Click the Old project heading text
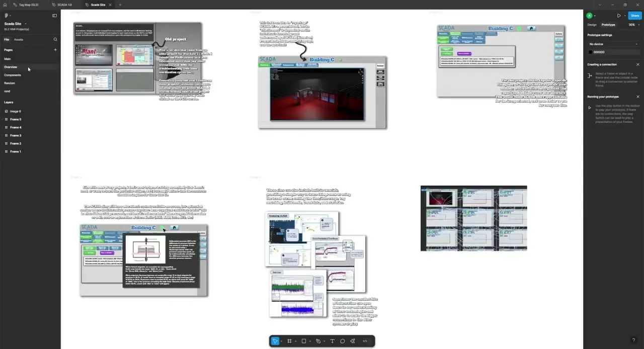Image resolution: width=644 pixels, height=349 pixels. [x=176, y=39]
